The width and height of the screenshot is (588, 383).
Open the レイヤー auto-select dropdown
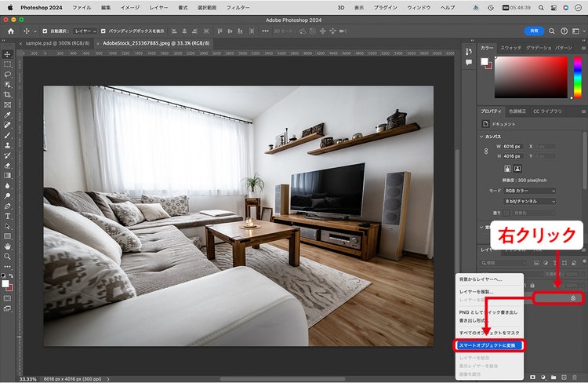(x=85, y=31)
